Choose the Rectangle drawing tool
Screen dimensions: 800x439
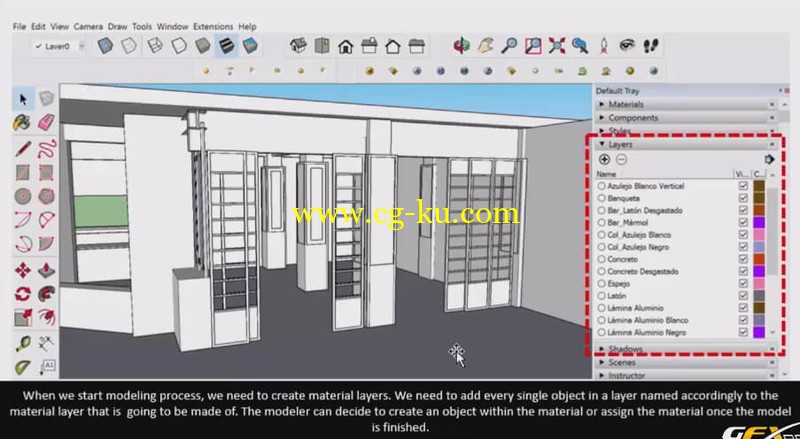pyautogui.click(x=22, y=173)
